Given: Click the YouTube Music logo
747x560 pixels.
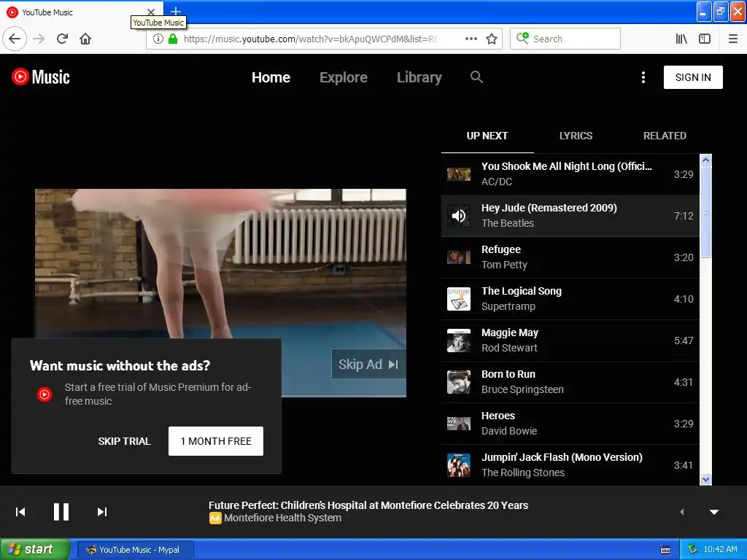Looking at the screenshot, I should [x=41, y=77].
